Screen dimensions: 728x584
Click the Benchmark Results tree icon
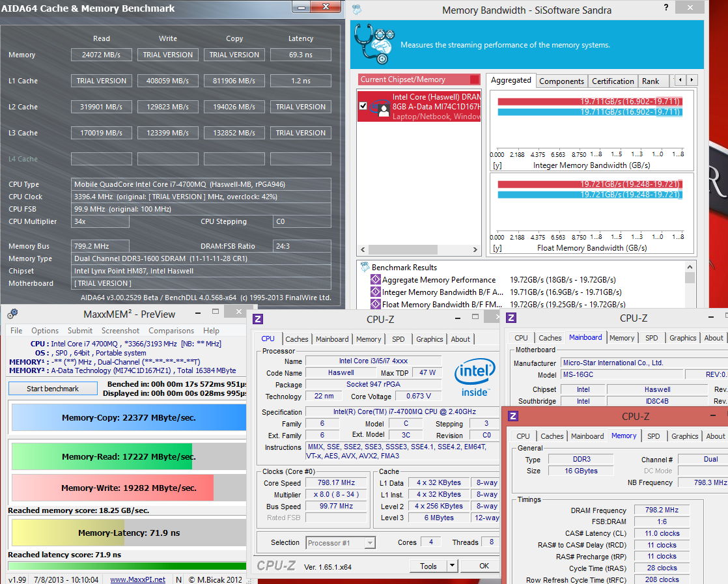click(365, 267)
